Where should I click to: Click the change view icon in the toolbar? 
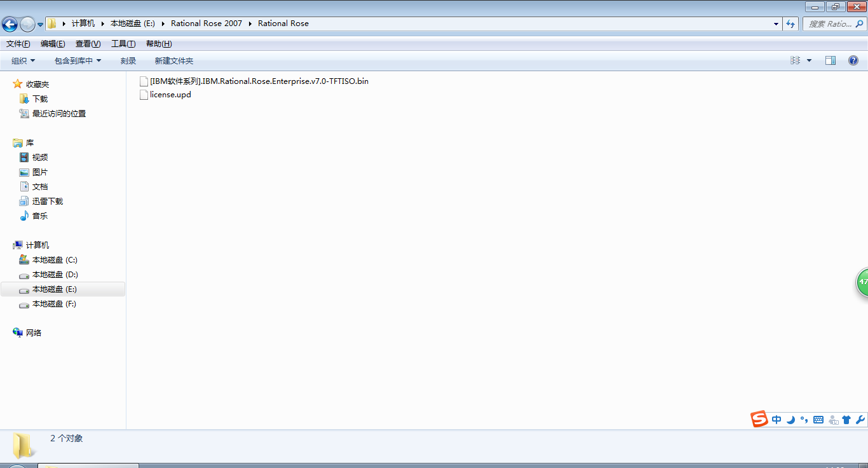click(x=795, y=60)
